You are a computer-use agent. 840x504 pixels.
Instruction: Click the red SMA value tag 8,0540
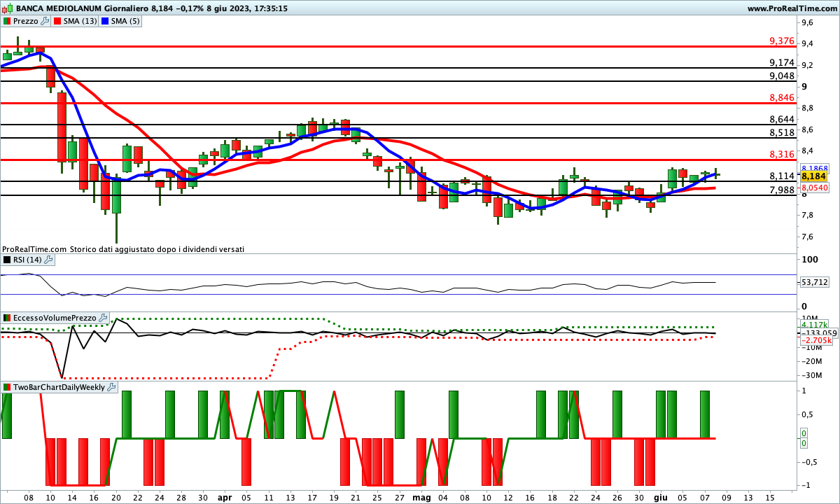[814, 188]
